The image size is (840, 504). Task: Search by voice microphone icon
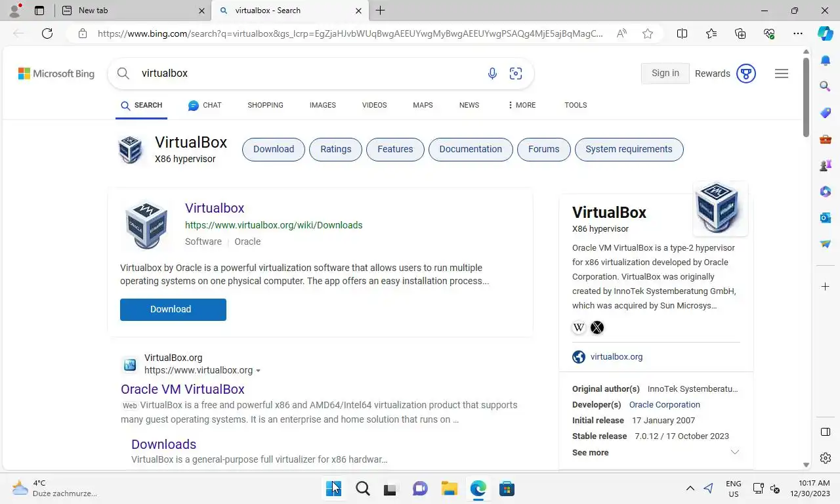coord(492,73)
